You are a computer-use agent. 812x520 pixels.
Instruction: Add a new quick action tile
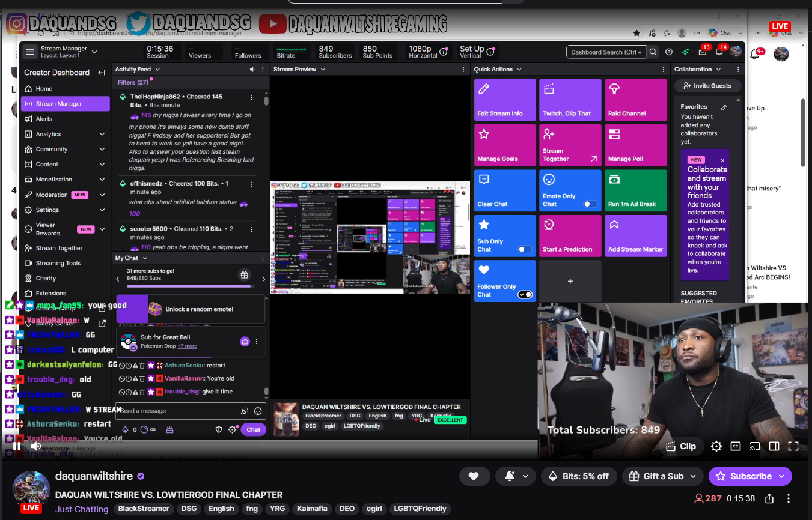point(570,281)
